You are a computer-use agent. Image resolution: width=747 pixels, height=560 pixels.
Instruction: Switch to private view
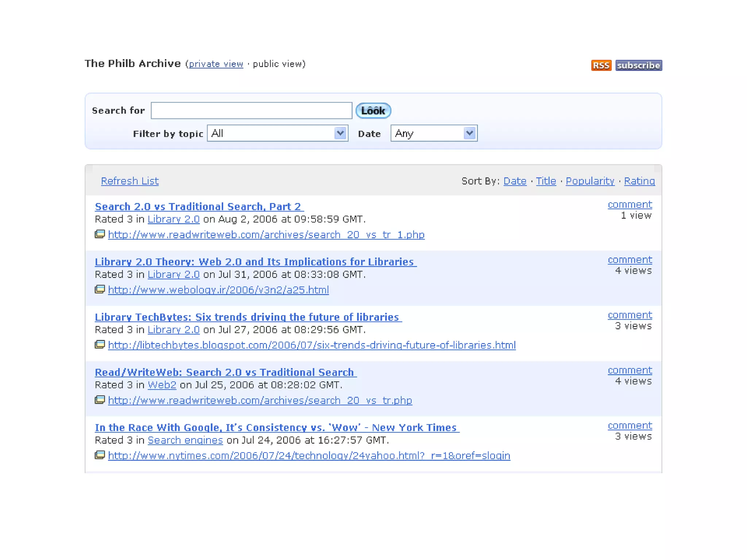coord(216,64)
